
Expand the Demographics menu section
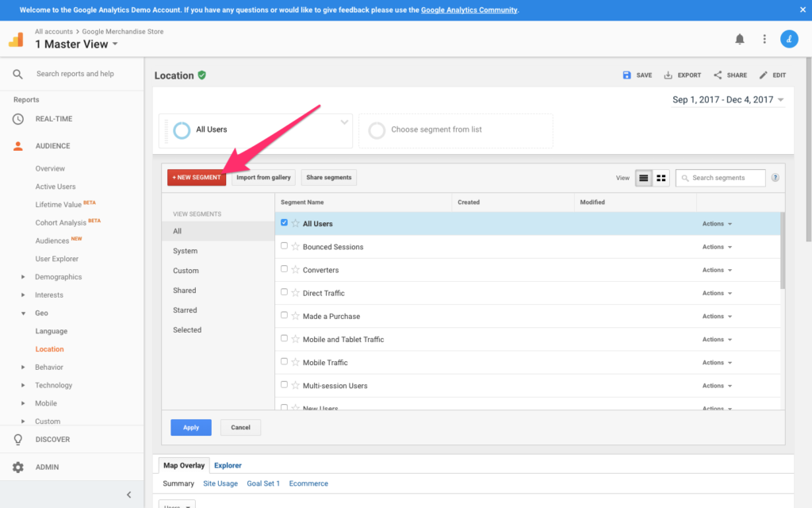click(23, 277)
